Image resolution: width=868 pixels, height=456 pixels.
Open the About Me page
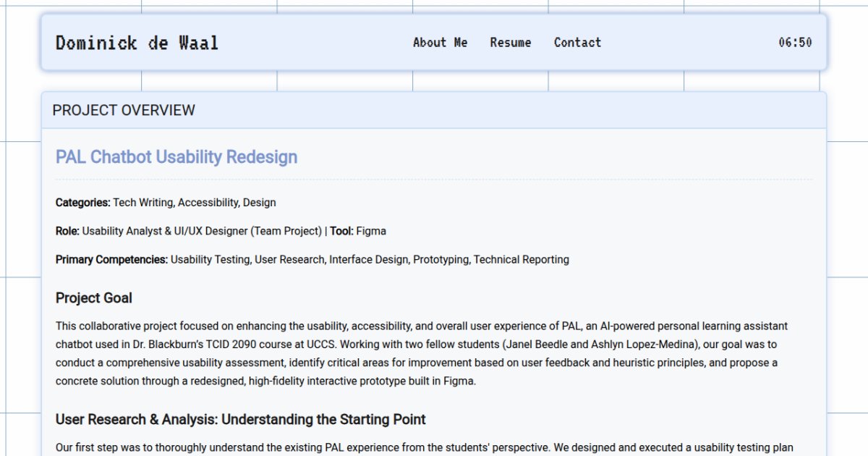(x=440, y=43)
